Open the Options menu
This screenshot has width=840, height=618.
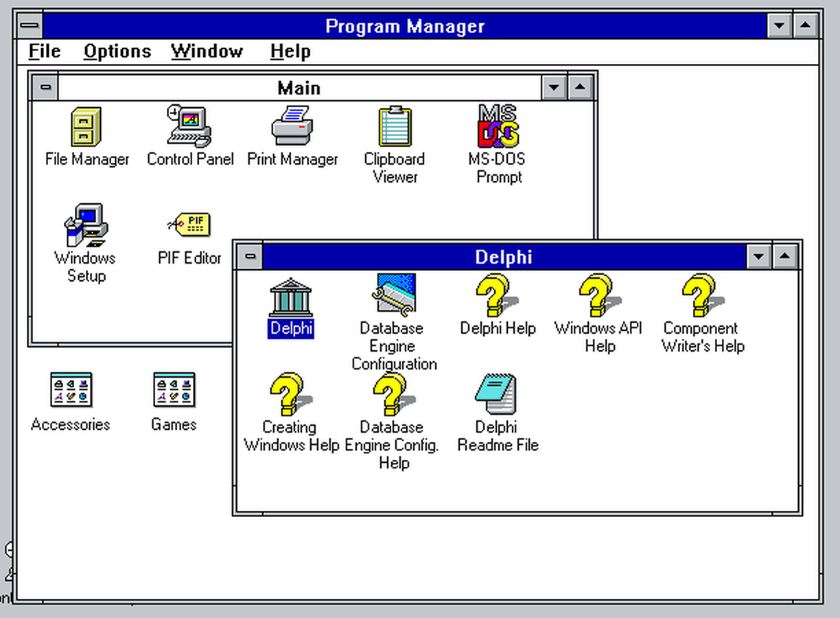[x=117, y=51]
